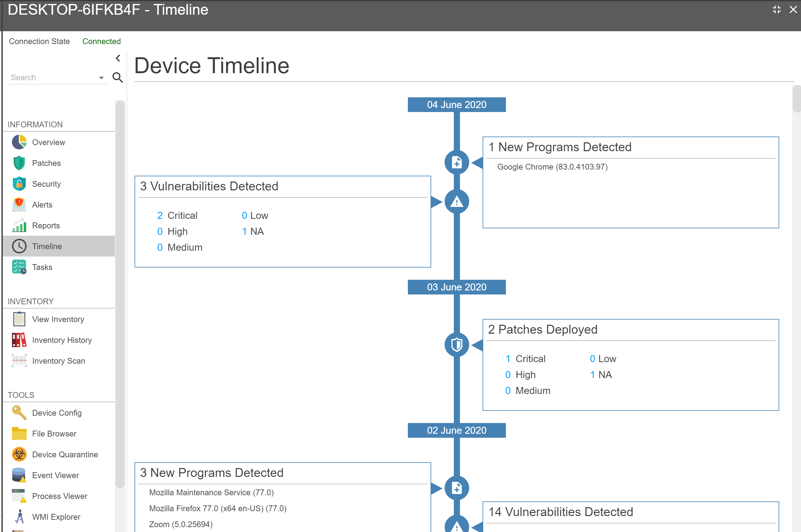The width and height of the screenshot is (801, 532).
Task: Click into the Search input field
Action: [x=51, y=77]
